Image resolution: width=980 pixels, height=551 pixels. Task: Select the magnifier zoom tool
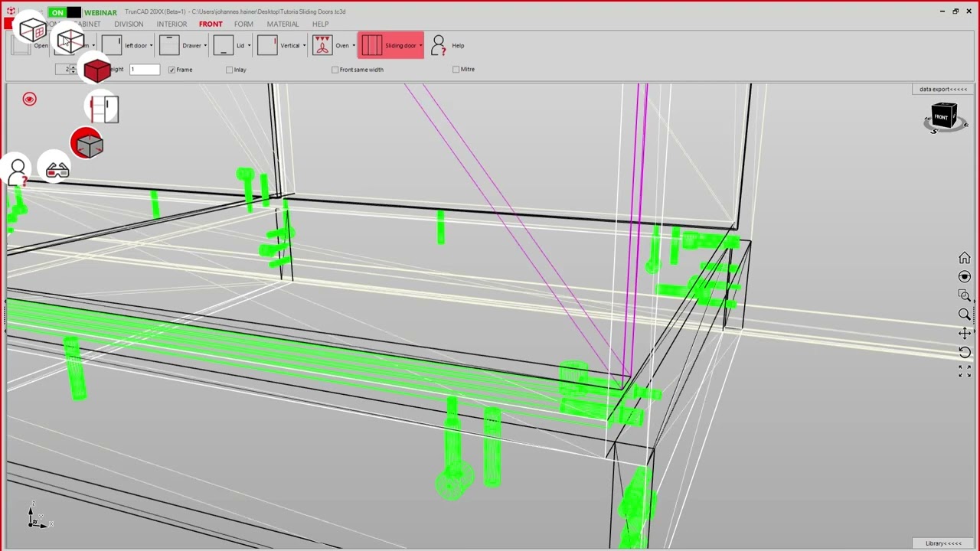[964, 315]
